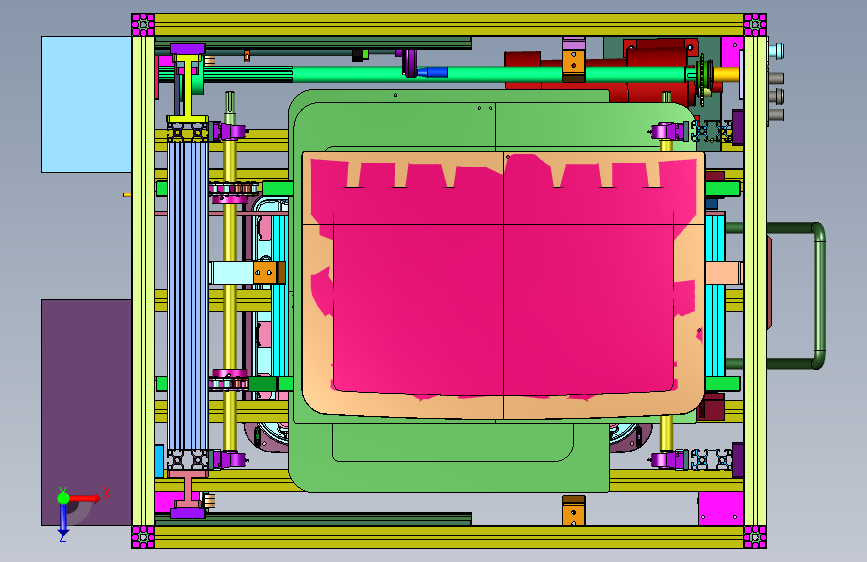
Task: Pick the orange block on the cyan bar
Action: point(269,273)
